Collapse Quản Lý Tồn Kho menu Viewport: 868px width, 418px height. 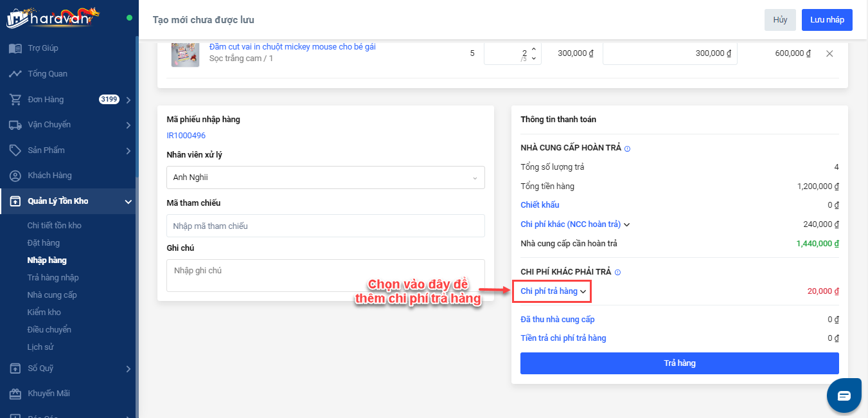[x=128, y=202]
